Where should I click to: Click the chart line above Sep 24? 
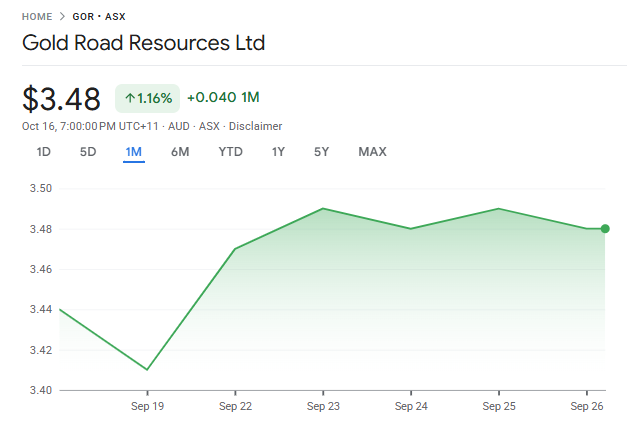click(x=410, y=229)
